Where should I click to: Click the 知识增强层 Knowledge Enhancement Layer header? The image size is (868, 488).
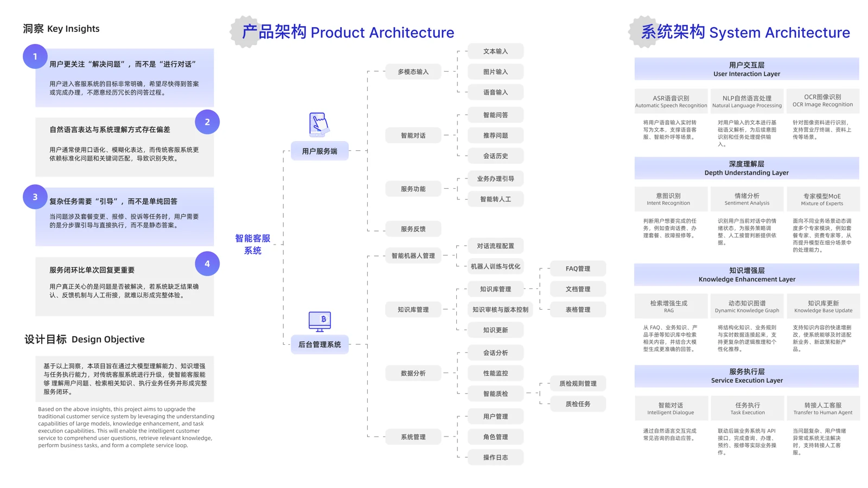(746, 274)
